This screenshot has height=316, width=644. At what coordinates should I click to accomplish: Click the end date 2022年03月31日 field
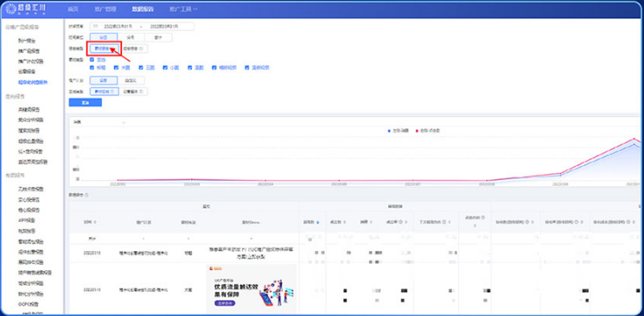(x=164, y=26)
